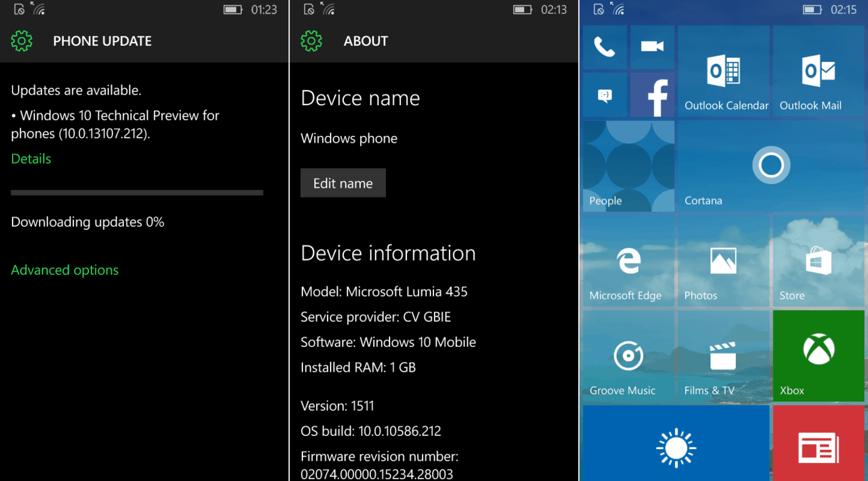Tap the SIM status icon on Phone Update screen
The width and height of the screenshot is (868, 481).
tap(19, 9)
